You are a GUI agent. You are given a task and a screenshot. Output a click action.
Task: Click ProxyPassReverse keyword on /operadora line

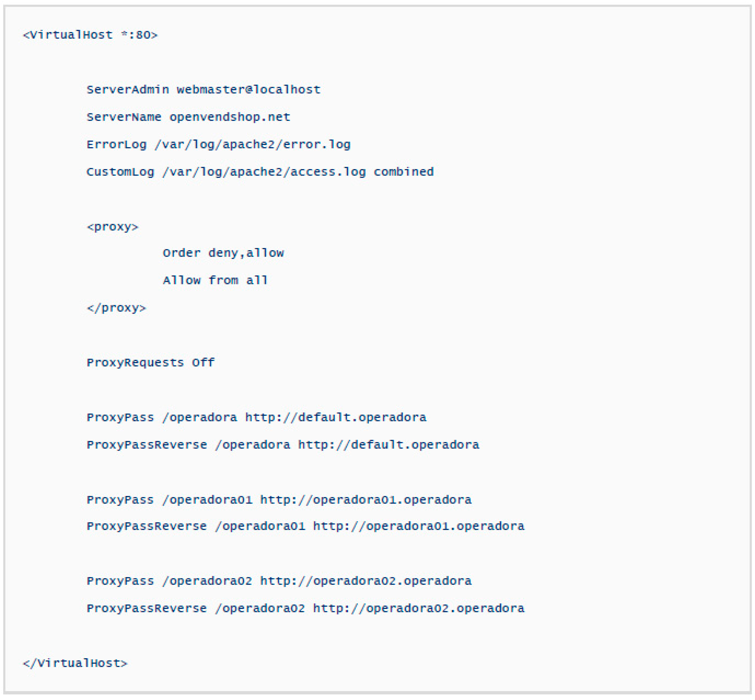[x=146, y=445]
